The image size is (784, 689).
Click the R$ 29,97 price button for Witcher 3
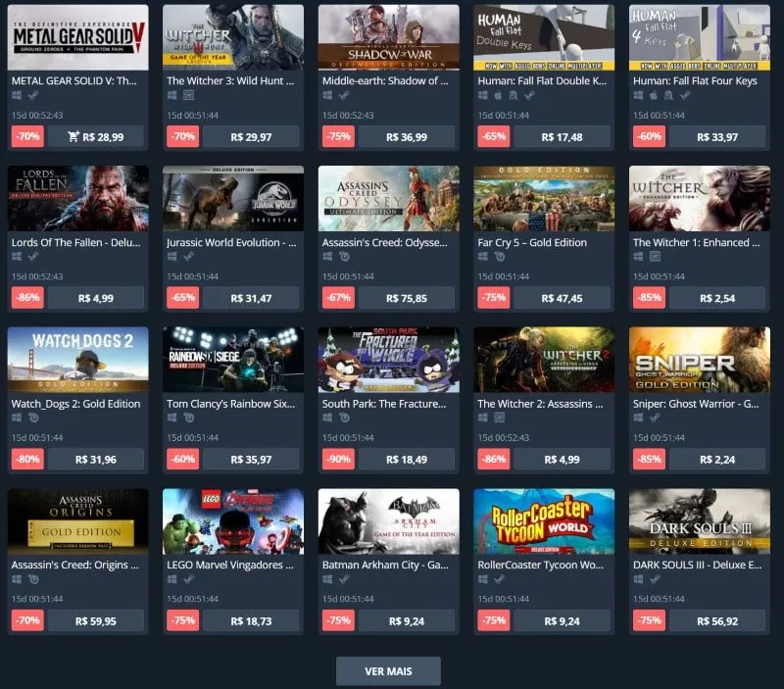click(251, 136)
